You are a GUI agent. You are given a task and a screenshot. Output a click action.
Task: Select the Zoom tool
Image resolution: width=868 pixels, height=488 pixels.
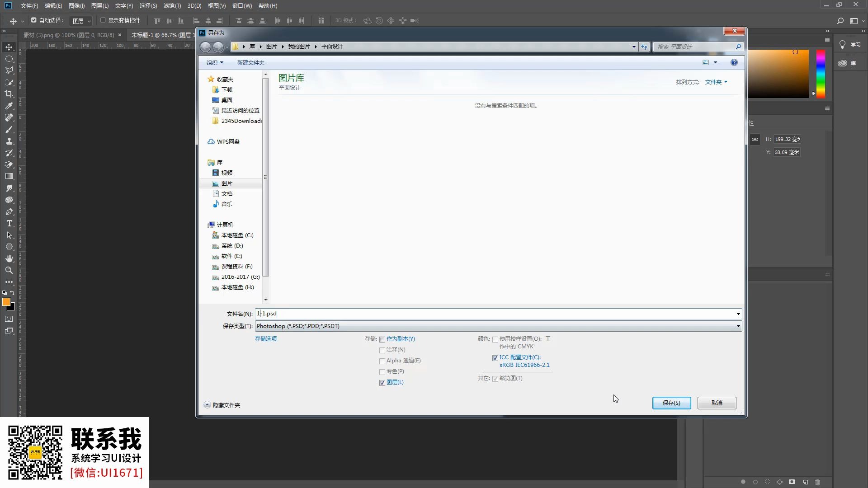click(9, 270)
